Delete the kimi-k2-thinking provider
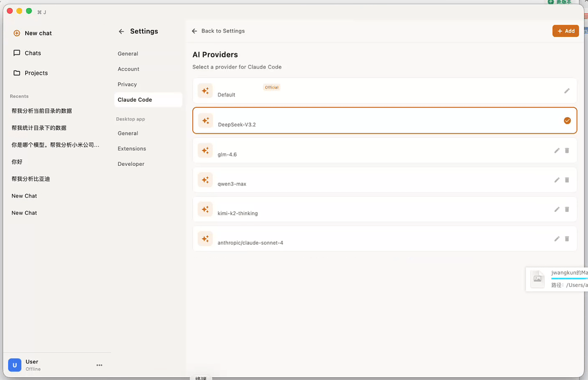588x380 pixels. (567, 209)
